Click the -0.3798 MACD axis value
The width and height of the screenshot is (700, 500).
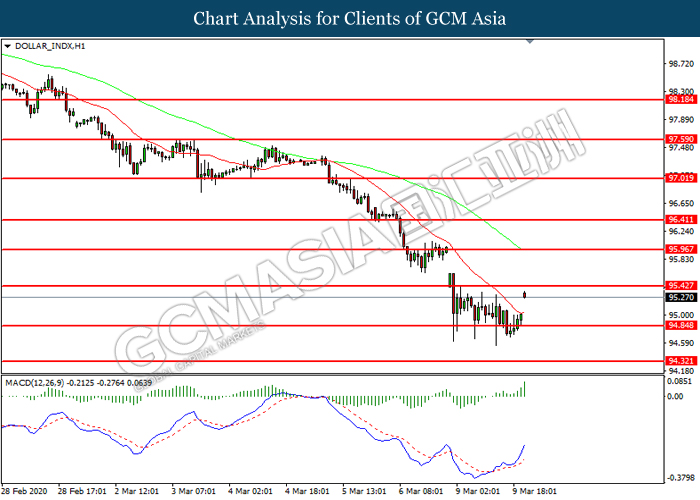tap(681, 478)
